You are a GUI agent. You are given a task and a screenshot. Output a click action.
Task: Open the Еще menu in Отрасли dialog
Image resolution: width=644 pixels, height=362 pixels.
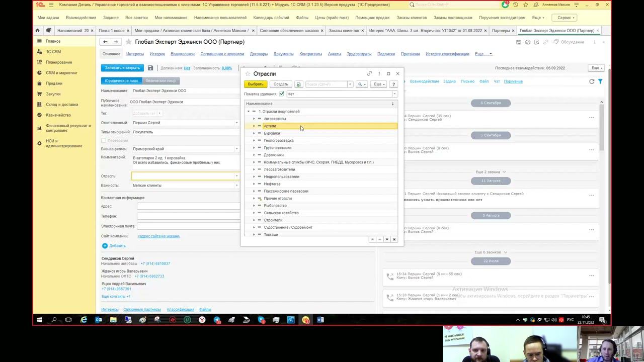click(x=379, y=84)
